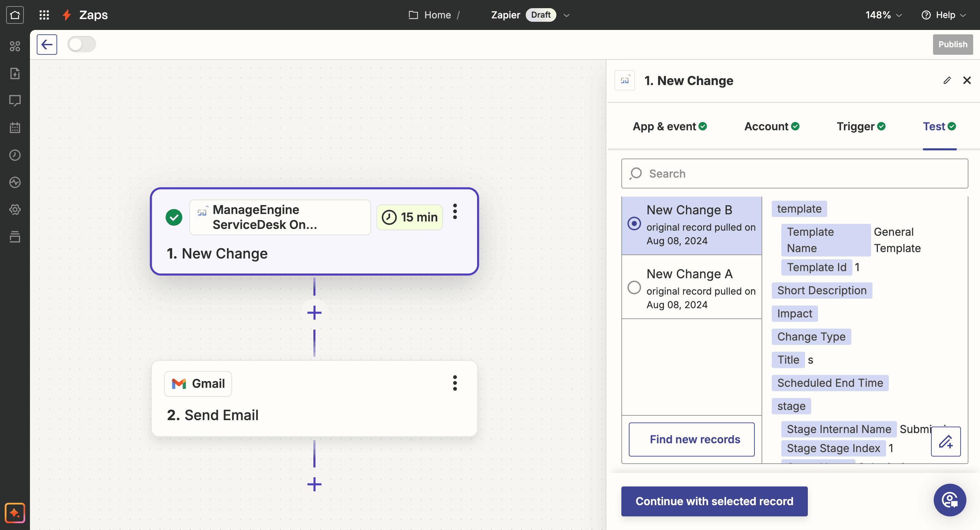
Task: Switch to the Trigger tab
Action: click(861, 127)
